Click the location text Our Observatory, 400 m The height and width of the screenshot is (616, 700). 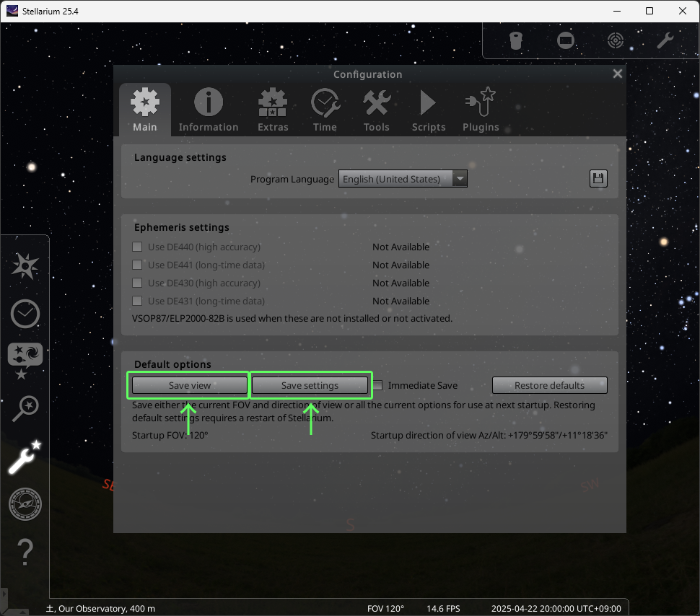(107, 608)
